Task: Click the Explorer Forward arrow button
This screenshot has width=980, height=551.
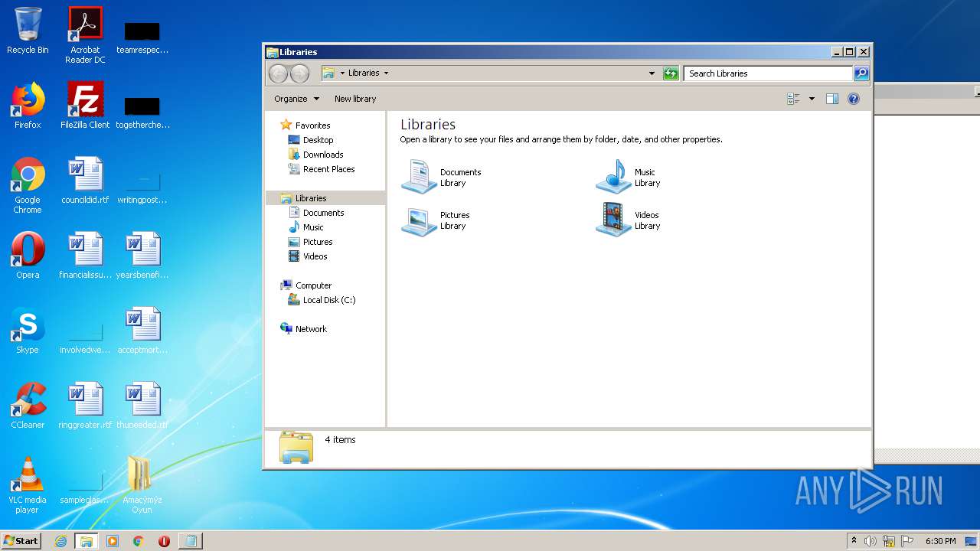Action: click(x=299, y=73)
